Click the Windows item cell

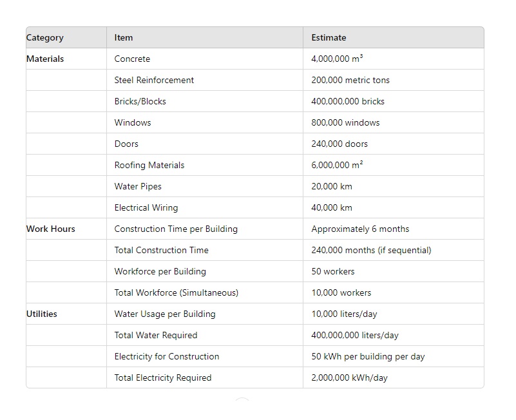(133, 122)
